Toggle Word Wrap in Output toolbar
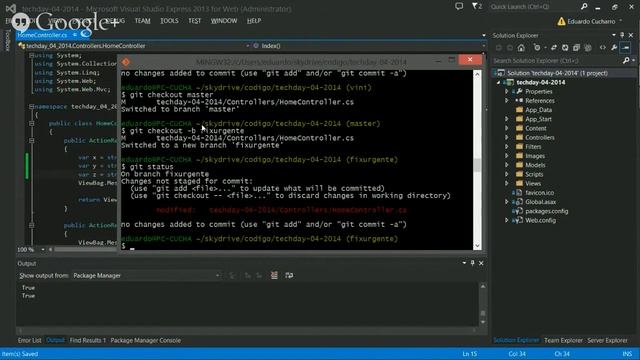 pyautogui.click(x=289, y=276)
